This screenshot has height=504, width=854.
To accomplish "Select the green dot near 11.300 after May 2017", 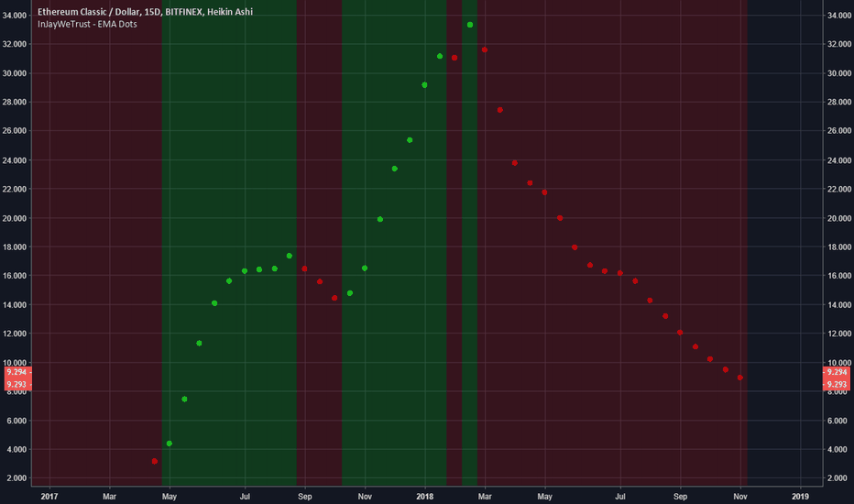I will point(200,344).
